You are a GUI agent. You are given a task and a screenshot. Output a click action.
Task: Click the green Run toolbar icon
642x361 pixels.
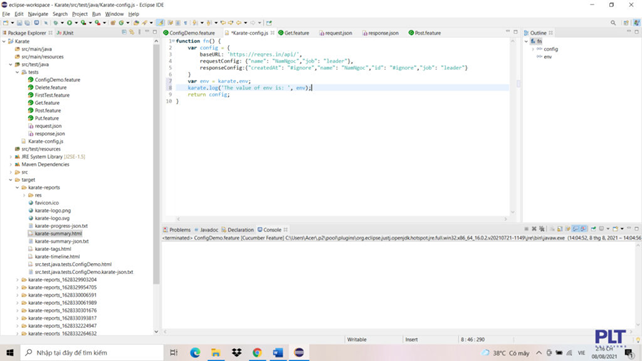tap(70, 23)
